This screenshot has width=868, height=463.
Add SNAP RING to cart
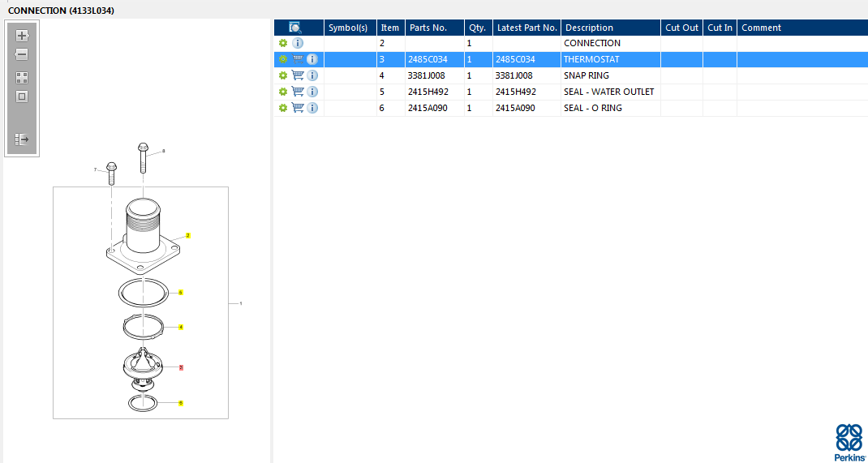coord(298,75)
